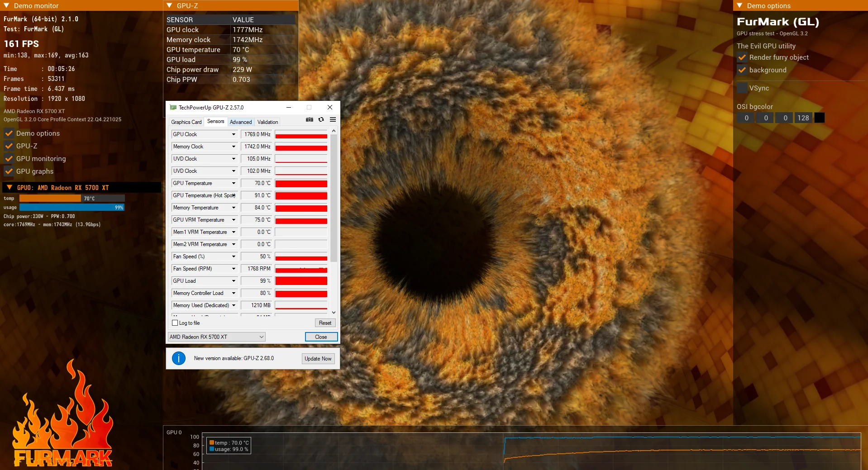Viewport: 868px width, 470px height.
Task: Uncheck Render furry object option
Action: (x=742, y=57)
